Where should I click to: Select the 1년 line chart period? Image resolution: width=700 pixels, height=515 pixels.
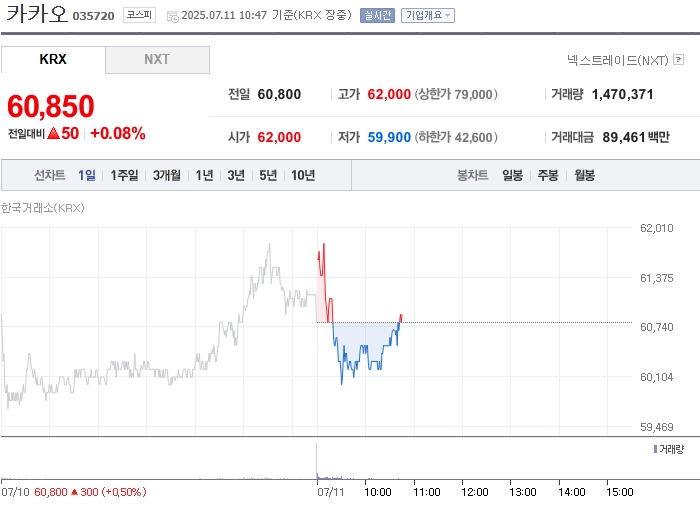click(204, 175)
